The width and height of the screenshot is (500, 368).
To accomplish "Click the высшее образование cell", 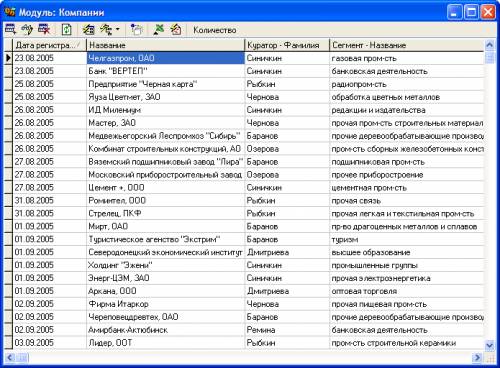I will pyautogui.click(x=407, y=252).
